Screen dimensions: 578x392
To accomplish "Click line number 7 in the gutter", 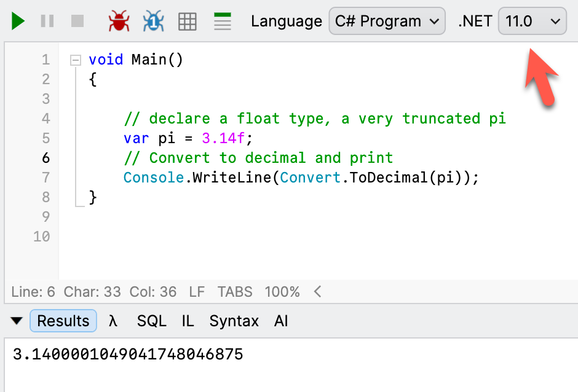I will [46, 178].
